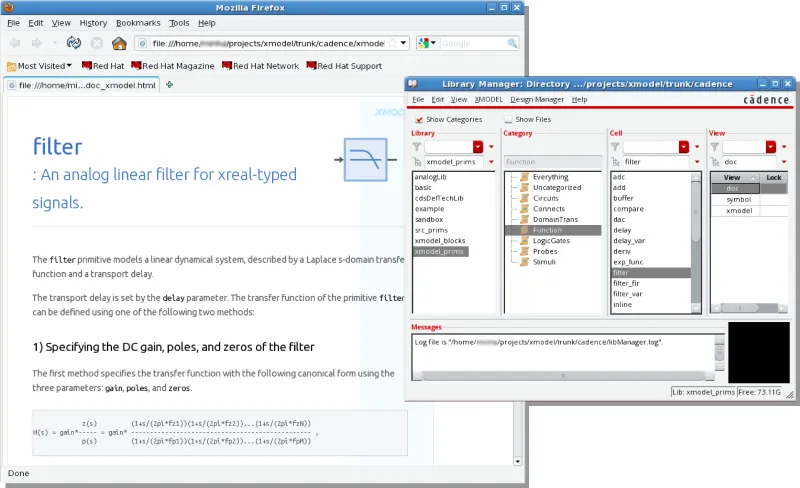
Task: Sort by View column header
Action: tap(735, 178)
